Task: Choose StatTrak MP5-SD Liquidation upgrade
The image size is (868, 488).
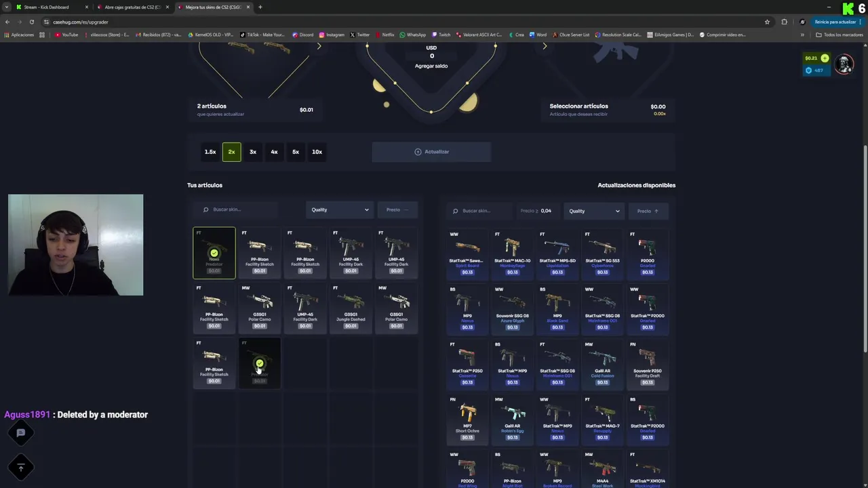Action: pos(557,253)
